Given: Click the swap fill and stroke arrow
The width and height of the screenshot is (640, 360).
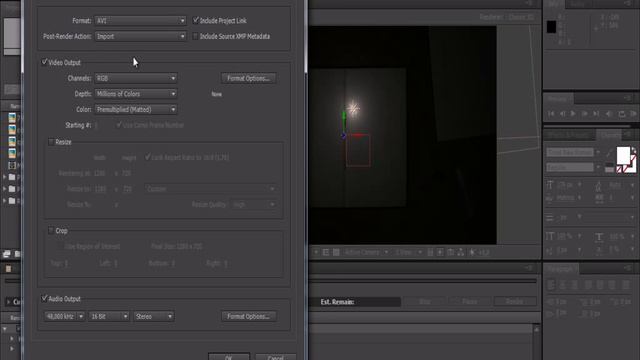Looking at the screenshot, I should click(633, 151).
